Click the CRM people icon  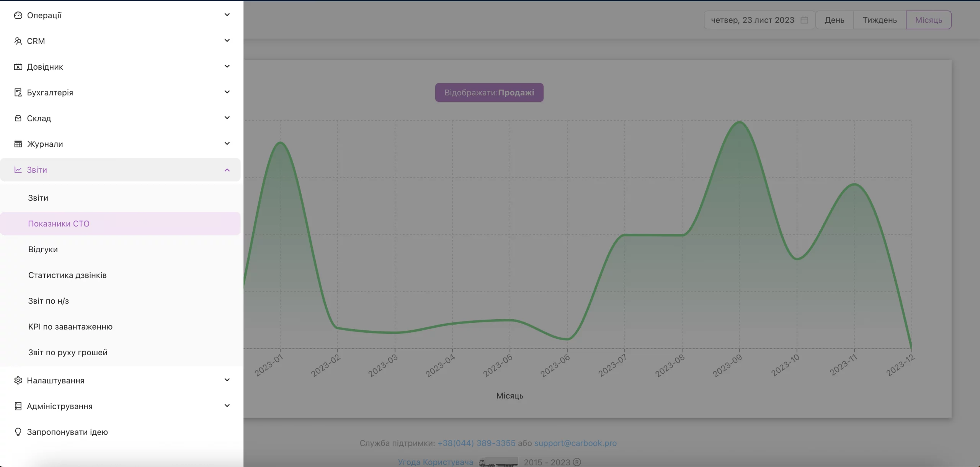pos(18,41)
